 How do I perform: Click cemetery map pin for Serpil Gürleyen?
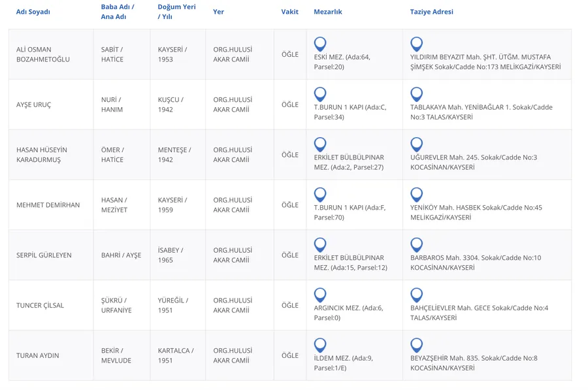click(320, 245)
